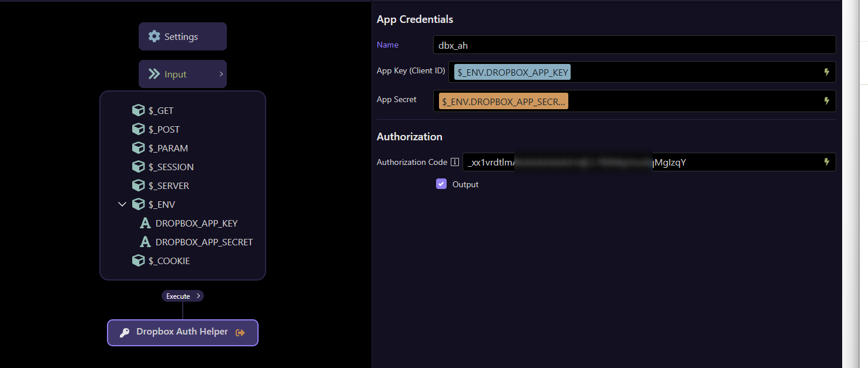Viewport: 868px width, 368px height.
Task: Uncheck the Output checkbox
Action: tap(441, 184)
